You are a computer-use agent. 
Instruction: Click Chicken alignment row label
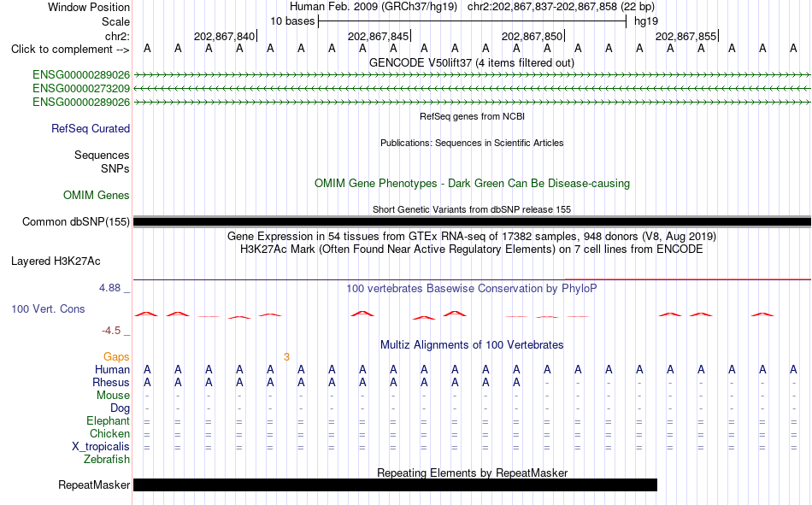[x=109, y=433]
